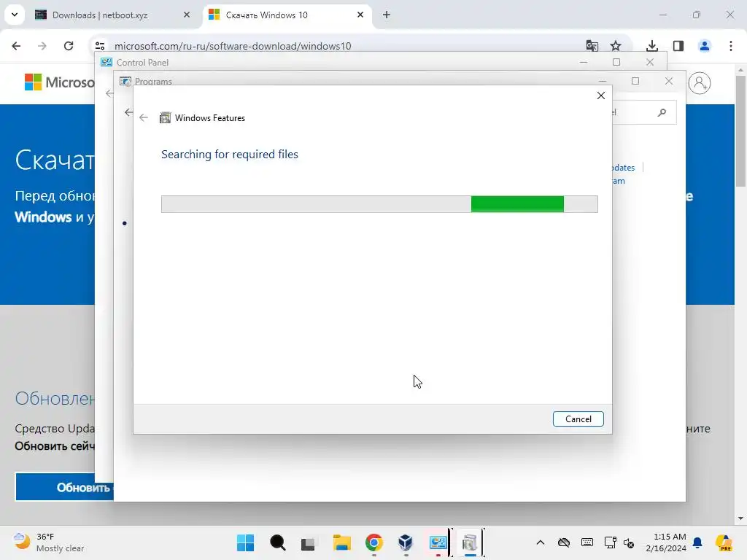Click the address bar URL
747x560 pixels.
click(x=233, y=46)
